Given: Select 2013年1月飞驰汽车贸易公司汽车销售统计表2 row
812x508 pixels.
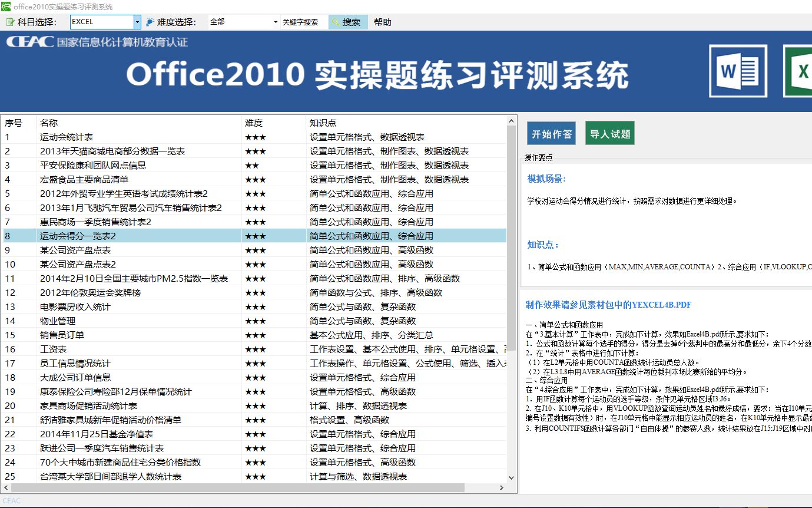Looking at the screenshot, I should [254, 207].
